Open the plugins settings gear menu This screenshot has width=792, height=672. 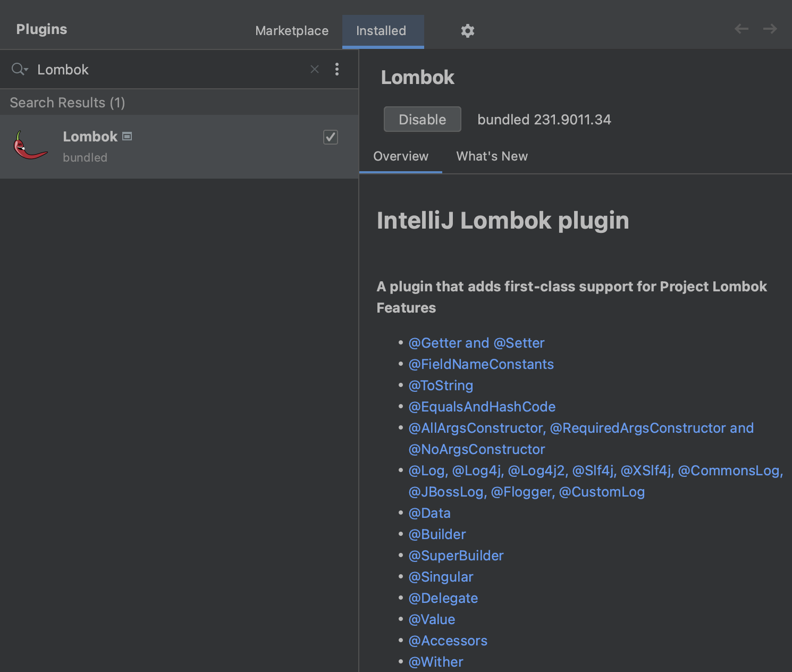tap(467, 31)
